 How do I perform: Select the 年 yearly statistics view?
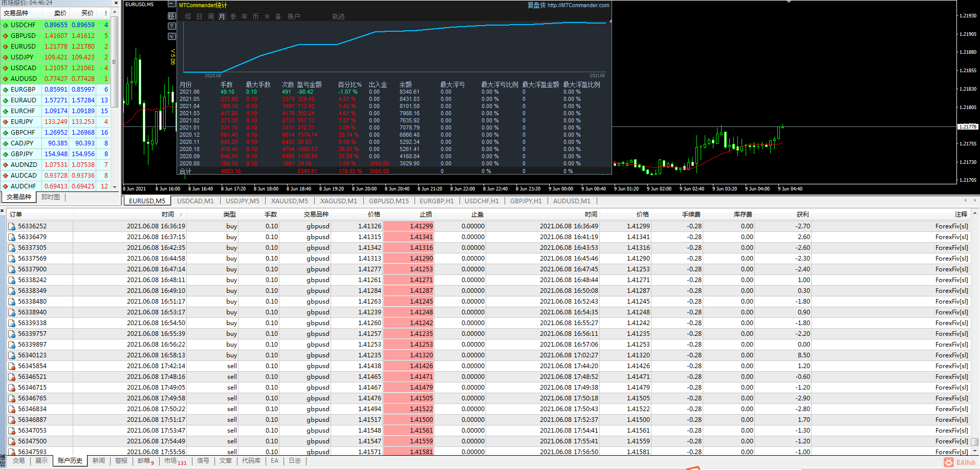click(x=245, y=16)
